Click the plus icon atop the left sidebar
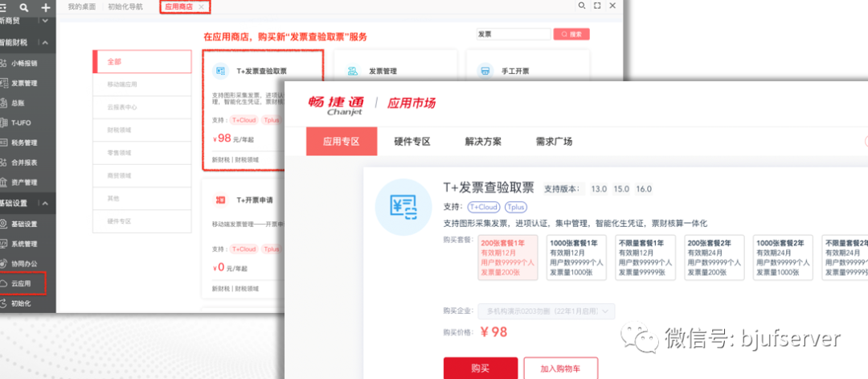Screen dimensions: 868x379 (x=47, y=8)
